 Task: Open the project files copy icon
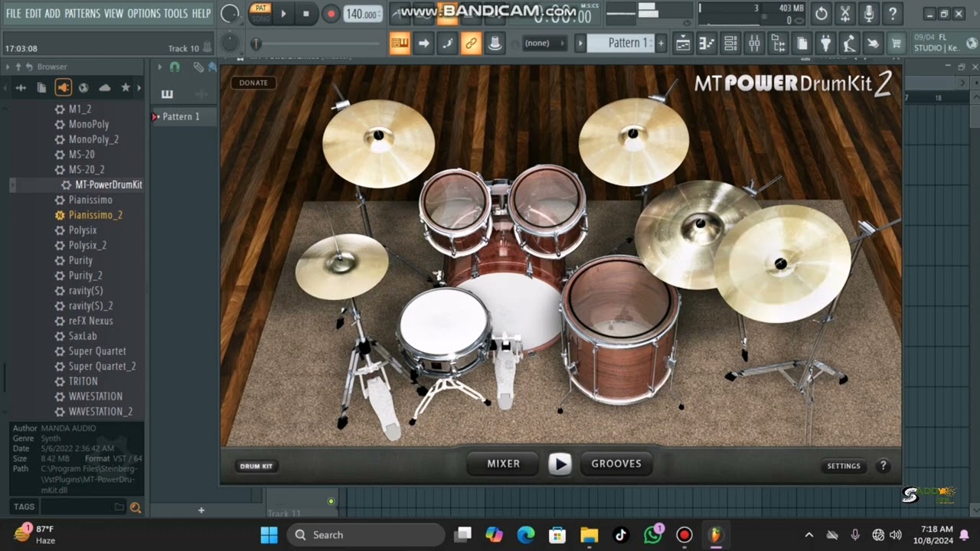[x=802, y=44]
